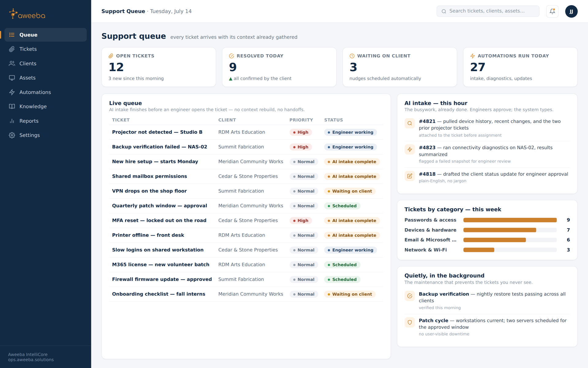Click Engineer working status on NAS-02 row
Screen dimensions: 588x368
coord(350,147)
